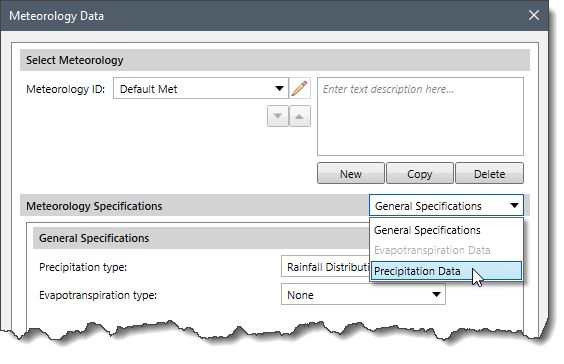Click the Evapotranspiration type label
The width and height of the screenshot is (564, 364).
[x=98, y=295]
